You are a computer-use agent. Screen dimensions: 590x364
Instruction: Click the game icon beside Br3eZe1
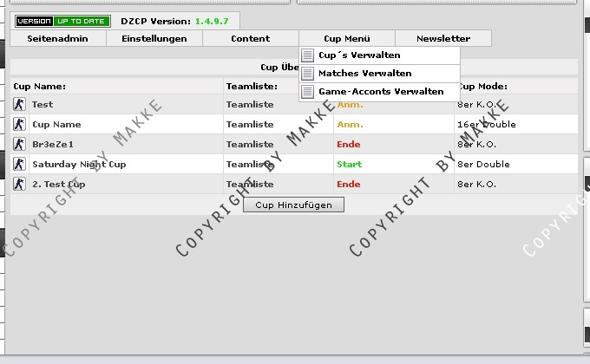pyautogui.click(x=19, y=145)
